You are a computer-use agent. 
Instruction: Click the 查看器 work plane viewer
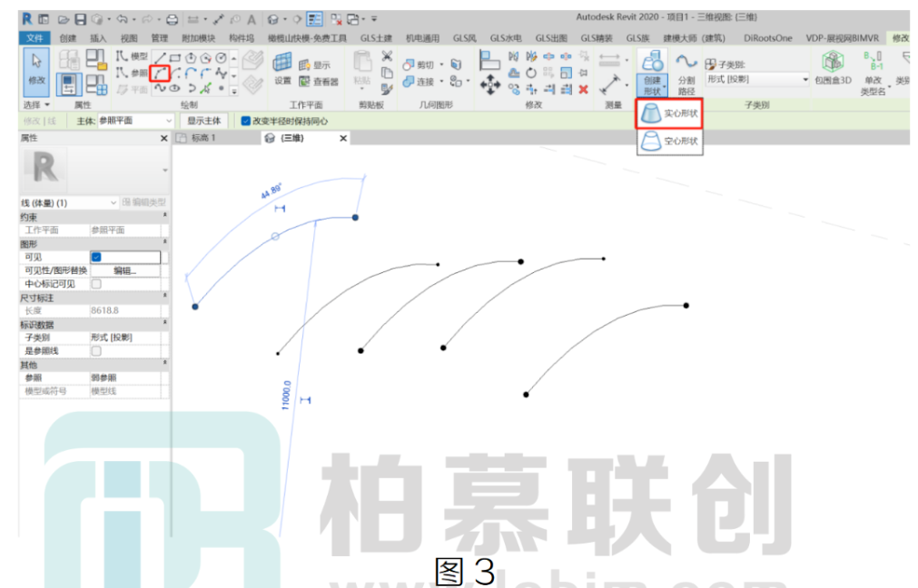tap(319, 82)
